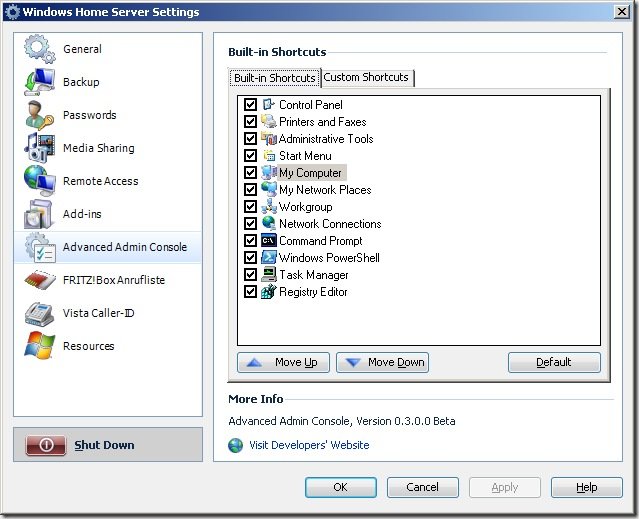This screenshot has width=639, height=519.
Task: Toggle the Start Menu checkbox
Action: (250, 156)
